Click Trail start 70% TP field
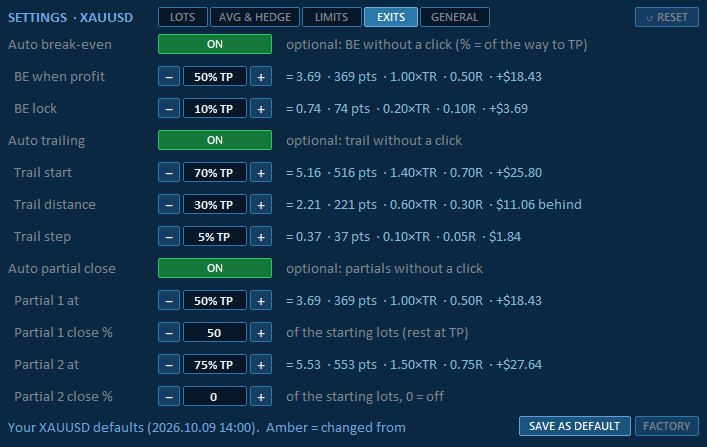 pyautogui.click(x=215, y=172)
